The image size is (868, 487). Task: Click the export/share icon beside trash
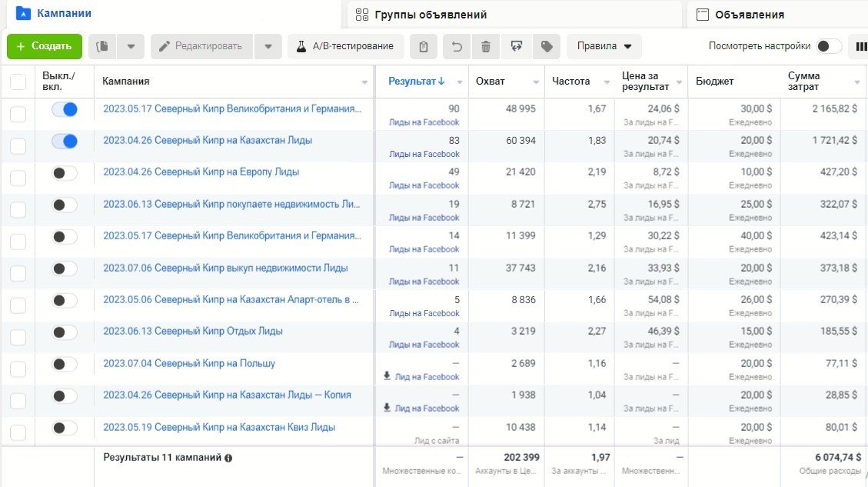coord(516,46)
